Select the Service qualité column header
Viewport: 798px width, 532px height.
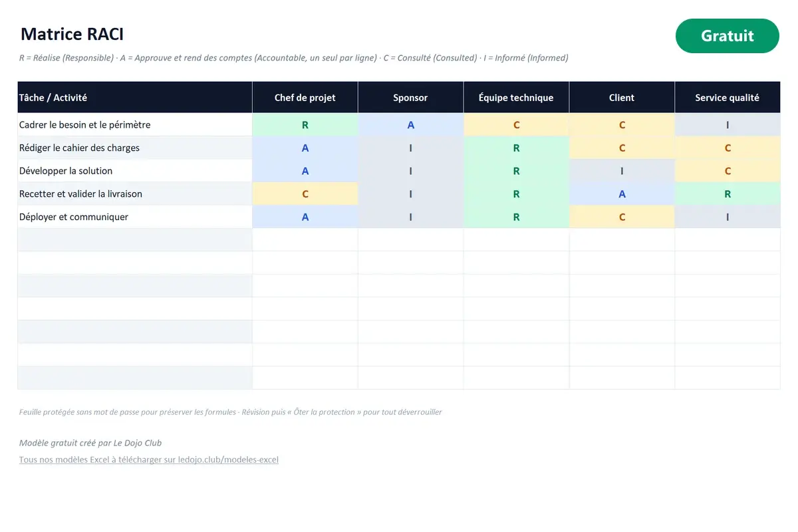(728, 97)
